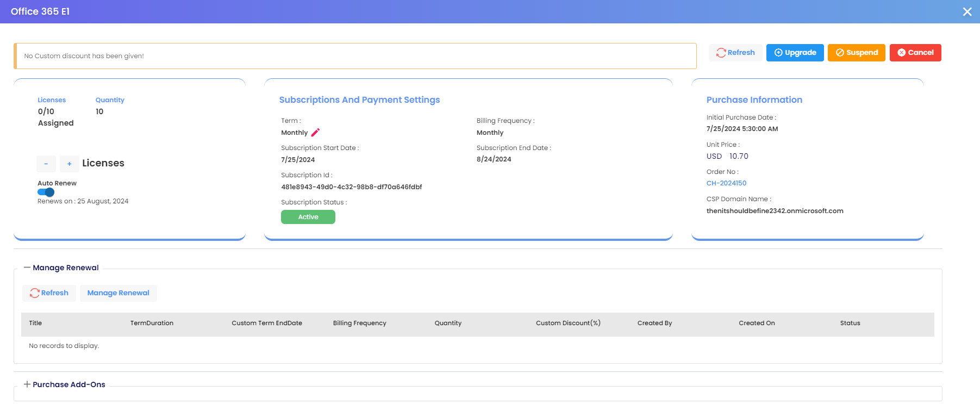This screenshot has height=404, width=980.
Task: Click the Subscription Start Date 7/25/2024
Action: tap(298, 160)
